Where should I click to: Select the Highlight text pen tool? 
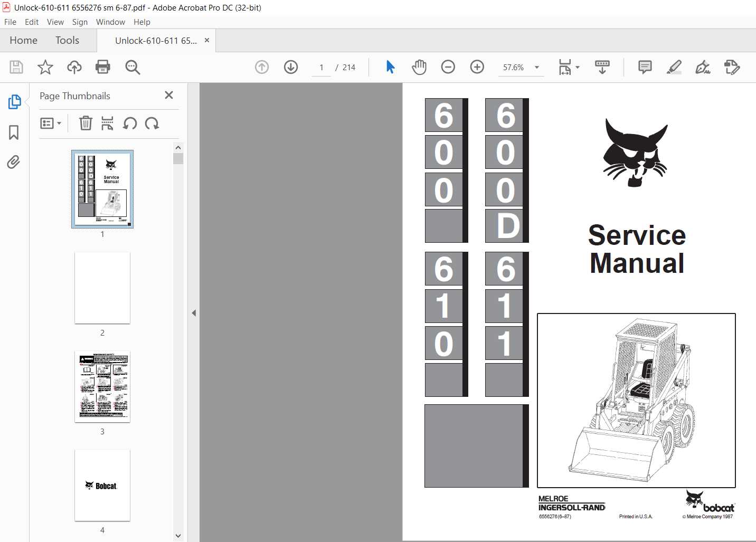pos(674,67)
